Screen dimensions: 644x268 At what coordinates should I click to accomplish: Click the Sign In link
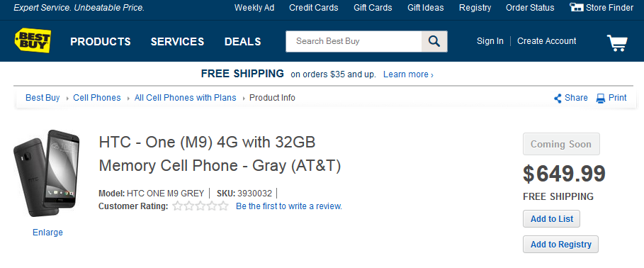[490, 41]
